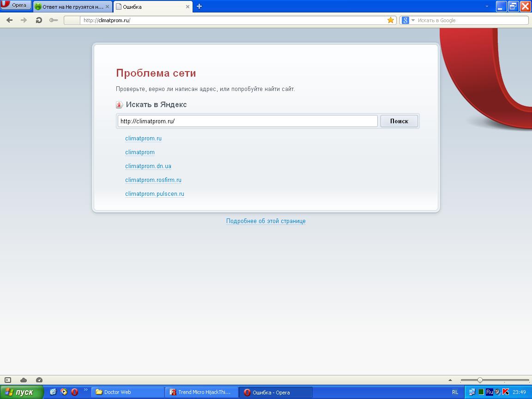Viewport: 532px width, 399px height.
Task: Go back with the back arrow
Action: coord(10,20)
